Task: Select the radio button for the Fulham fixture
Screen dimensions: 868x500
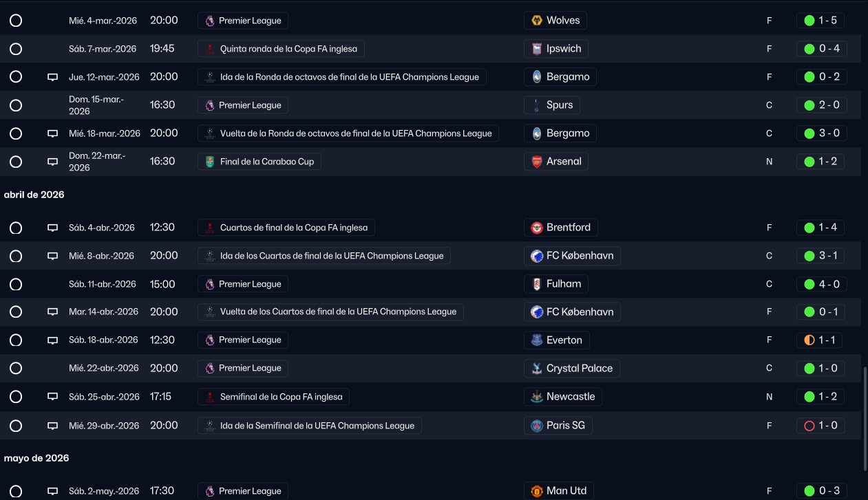Action: click(x=16, y=284)
